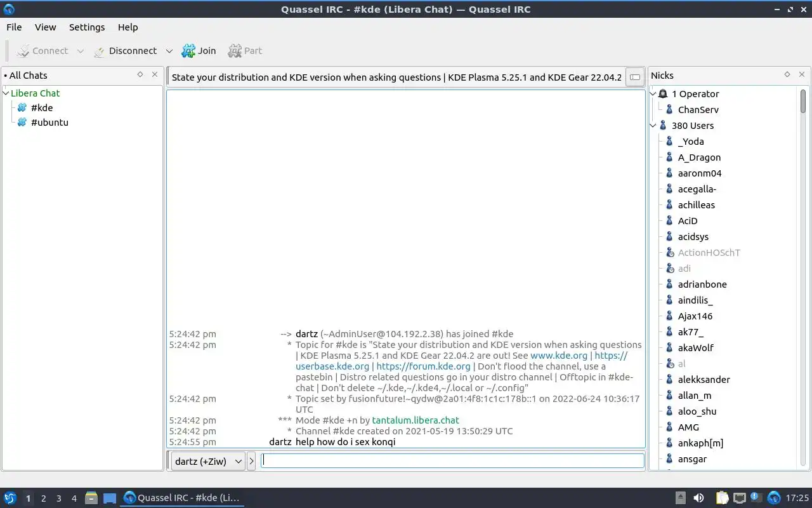Image resolution: width=812 pixels, height=508 pixels.
Task: Select away user al in the nick list
Action: [x=682, y=364]
